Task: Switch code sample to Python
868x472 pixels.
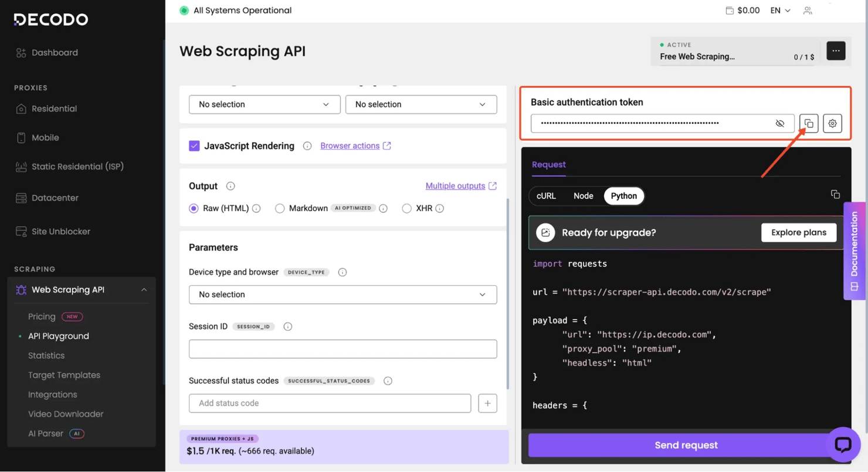Action: (624, 196)
